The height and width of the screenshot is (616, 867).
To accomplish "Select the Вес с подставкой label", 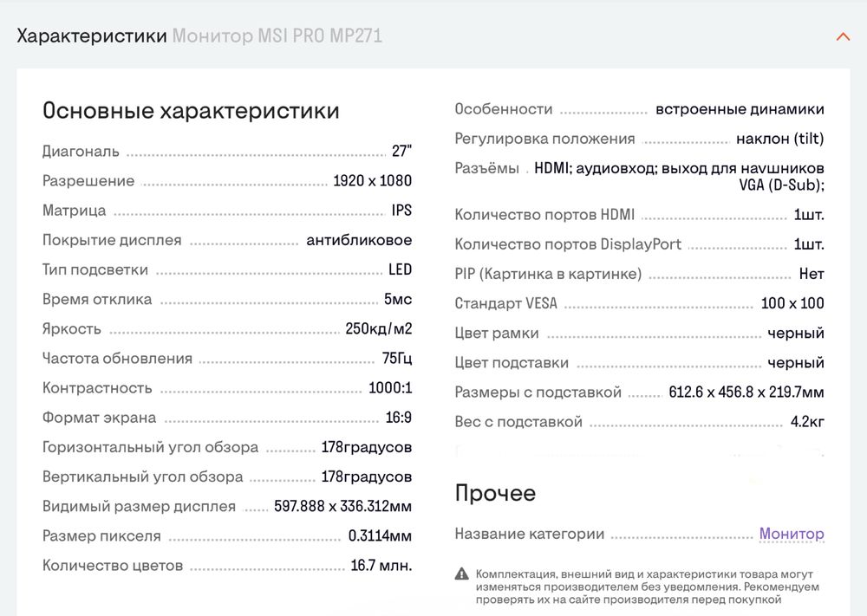I will (x=518, y=422).
